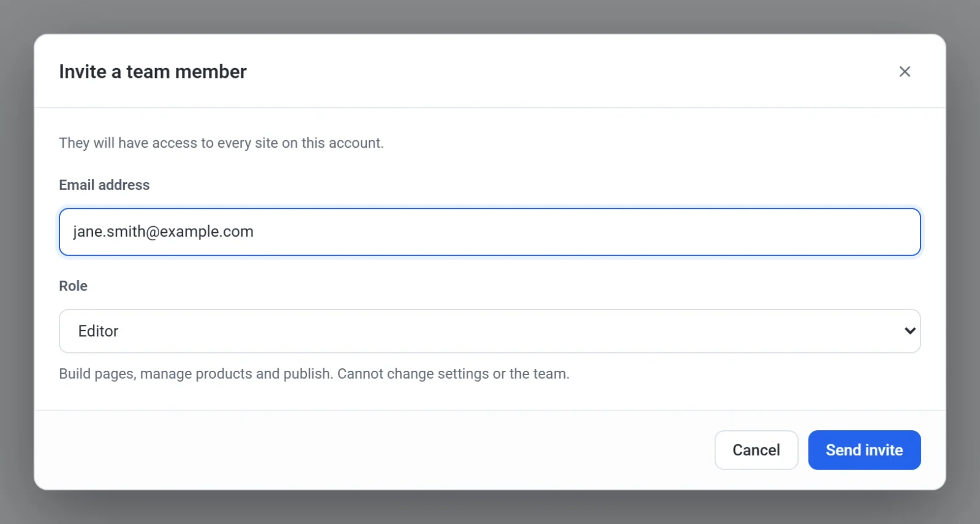
Task: Click the Editor role description text
Action: (314, 374)
